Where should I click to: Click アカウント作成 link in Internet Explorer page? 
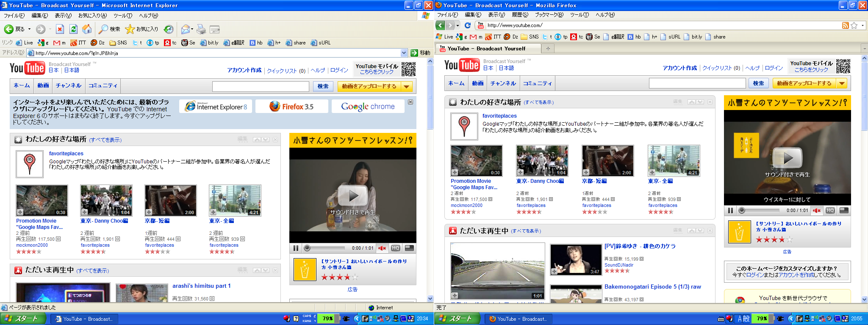(244, 70)
